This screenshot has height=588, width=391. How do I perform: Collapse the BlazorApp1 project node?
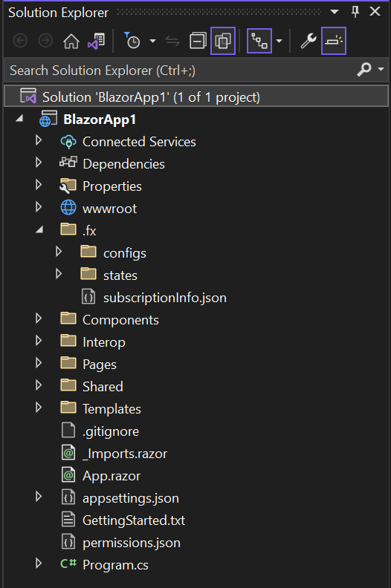click(x=19, y=120)
